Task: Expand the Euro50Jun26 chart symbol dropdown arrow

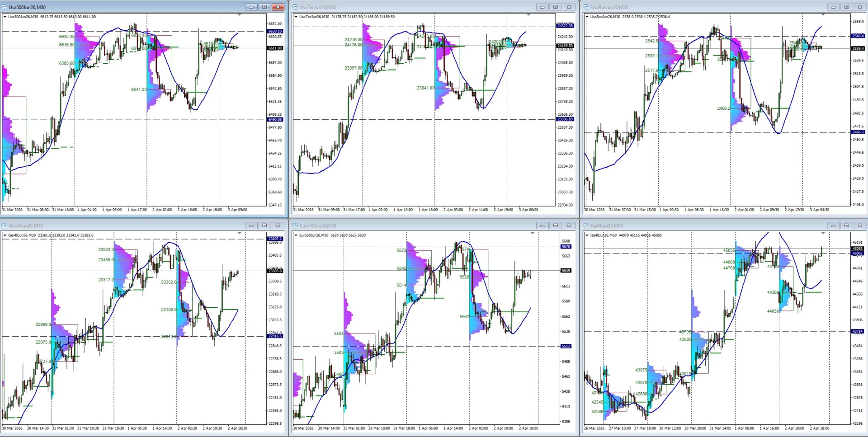Action: [296, 235]
